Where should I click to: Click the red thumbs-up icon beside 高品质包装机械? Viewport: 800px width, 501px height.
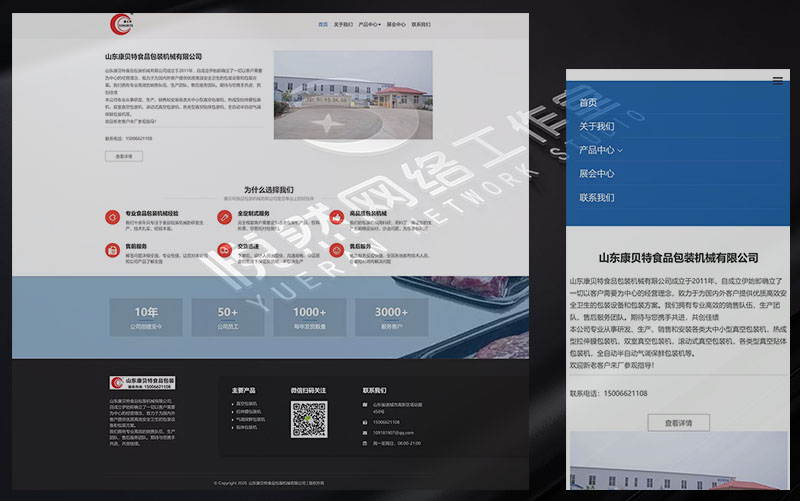pyautogui.click(x=336, y=217)
